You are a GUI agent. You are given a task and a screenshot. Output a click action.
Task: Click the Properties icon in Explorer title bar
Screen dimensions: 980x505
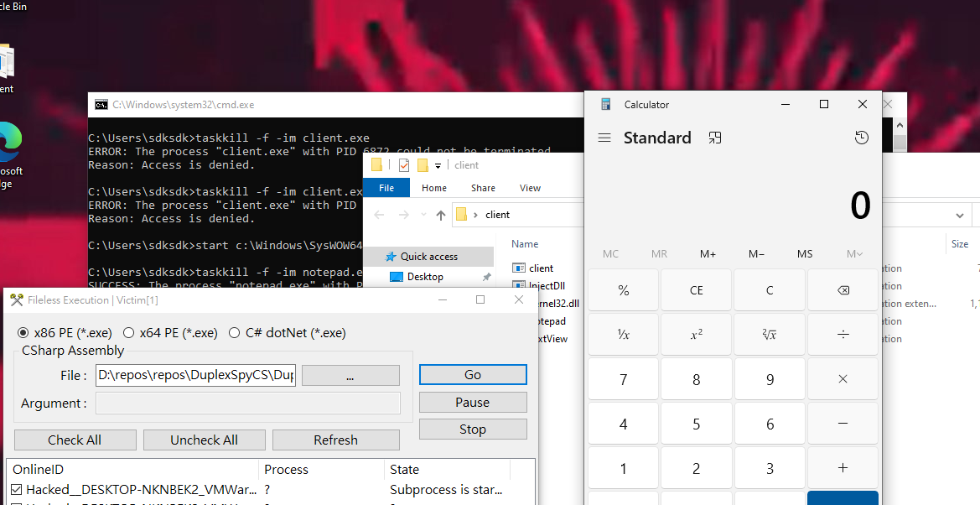click(x=404, y=165)
